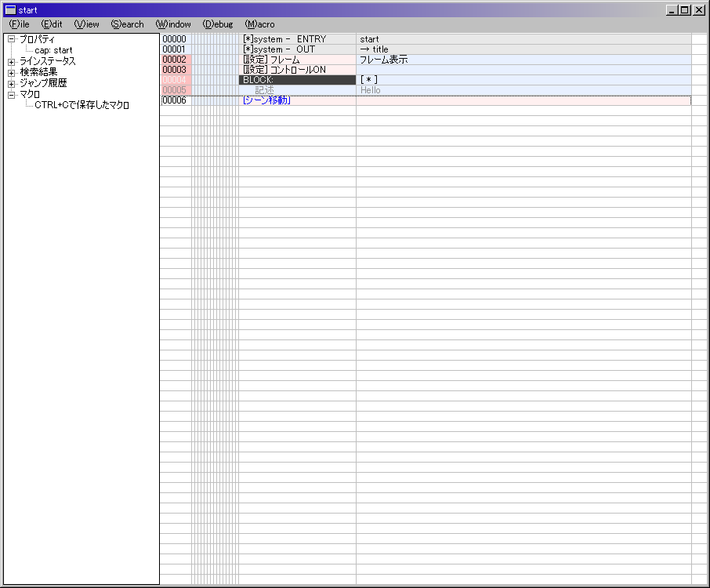Click line number 00001
710x588 pixels.
click(176, 49)
